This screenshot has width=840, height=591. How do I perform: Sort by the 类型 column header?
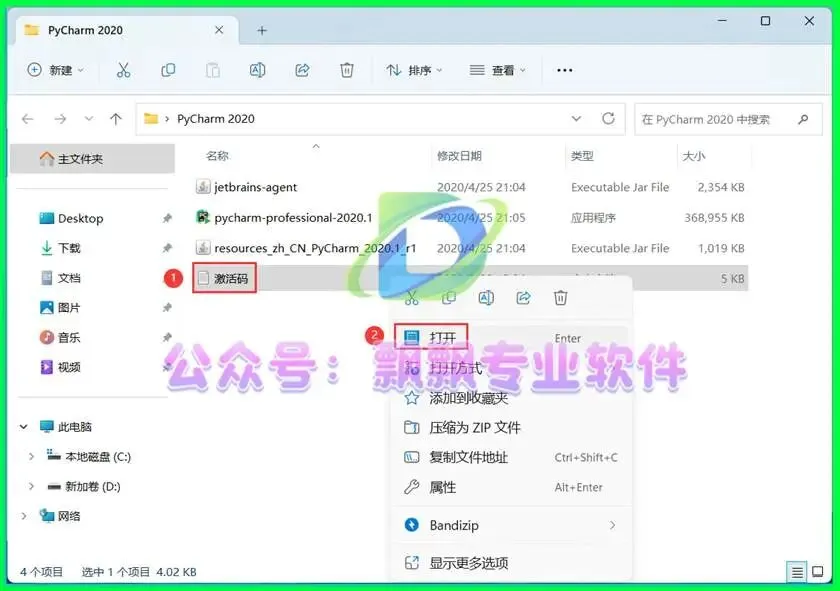[582, 156]
